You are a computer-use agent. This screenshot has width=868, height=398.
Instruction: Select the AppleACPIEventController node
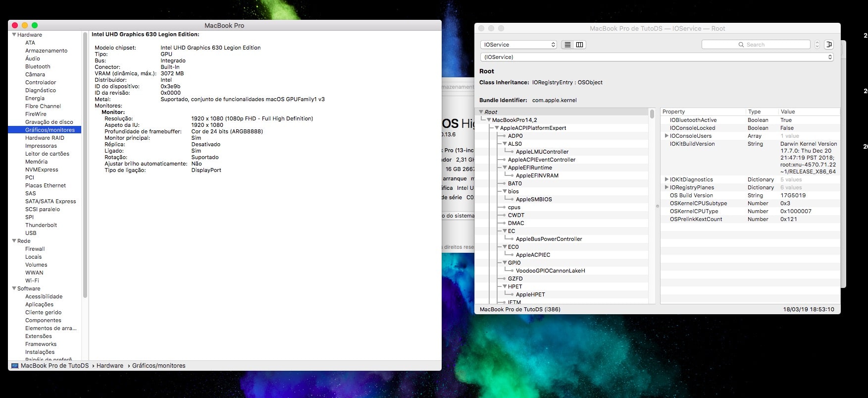(542, 160)
